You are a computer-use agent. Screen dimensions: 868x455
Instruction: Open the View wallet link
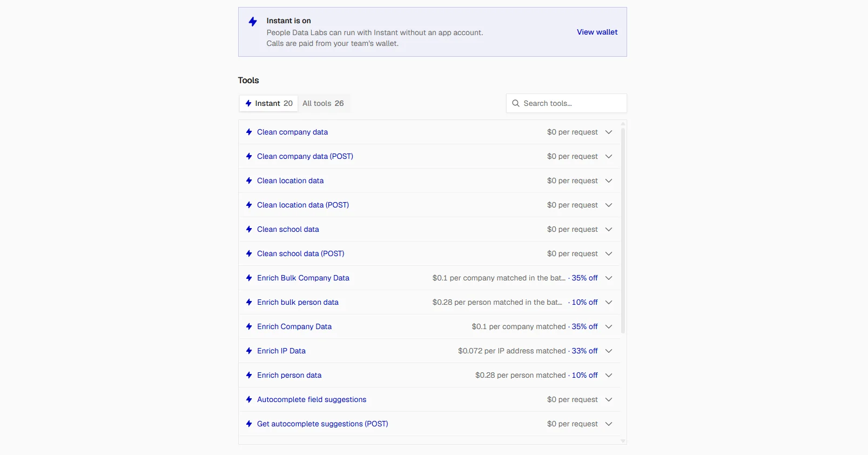[597, 32]
